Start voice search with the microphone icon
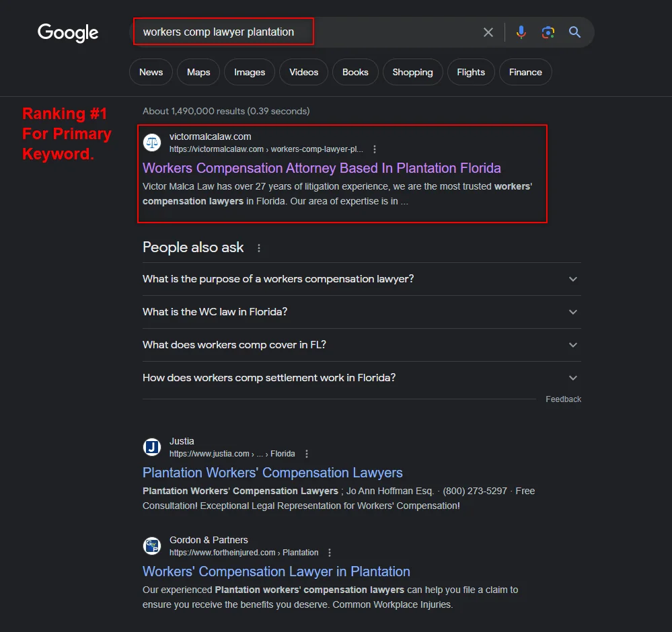Image resolution: width=672 pixels, height=632 pixels. [x=521, y=32]
